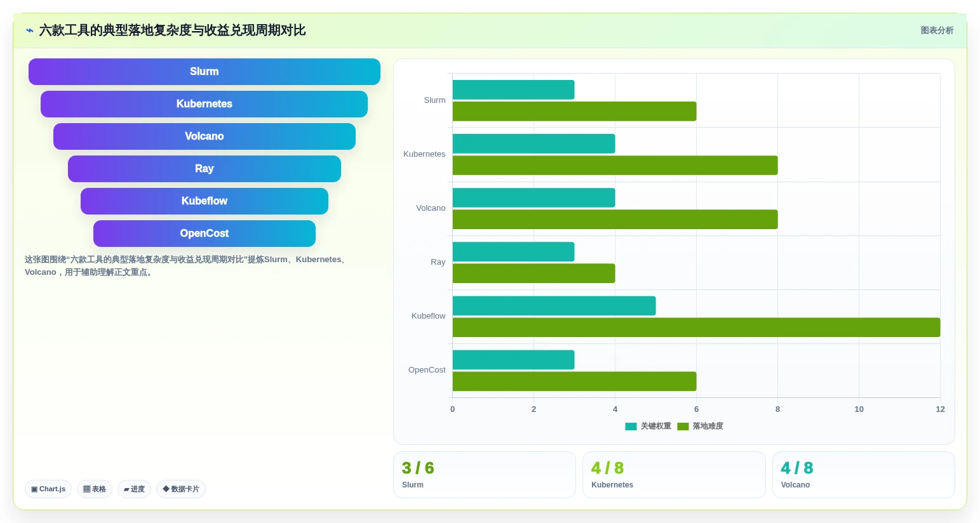Select the Slurm funnel bar

205,72
